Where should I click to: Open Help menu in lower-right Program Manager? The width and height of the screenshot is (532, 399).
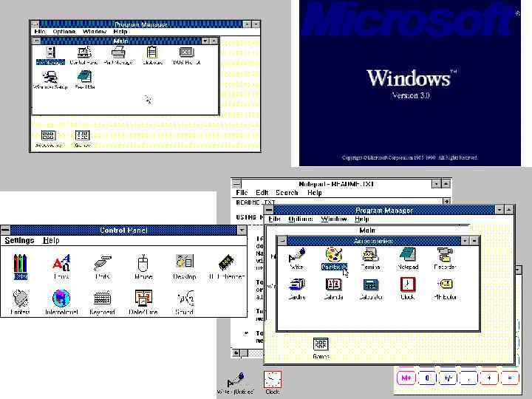pos(361,219)
